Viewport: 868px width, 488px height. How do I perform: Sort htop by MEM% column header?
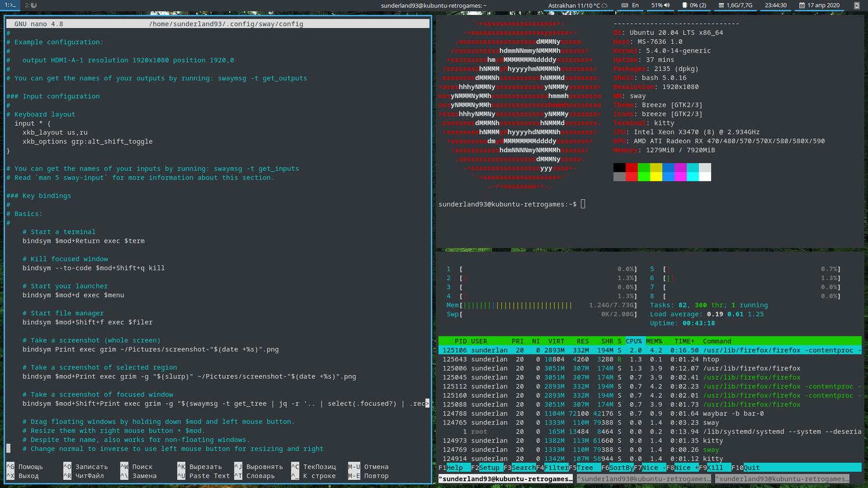click(654, 341)
